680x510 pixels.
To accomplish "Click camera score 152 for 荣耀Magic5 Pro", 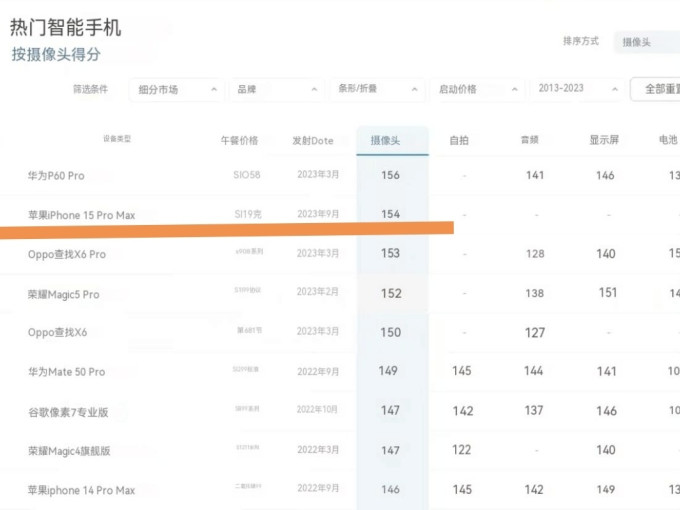I will pos(391,294).
